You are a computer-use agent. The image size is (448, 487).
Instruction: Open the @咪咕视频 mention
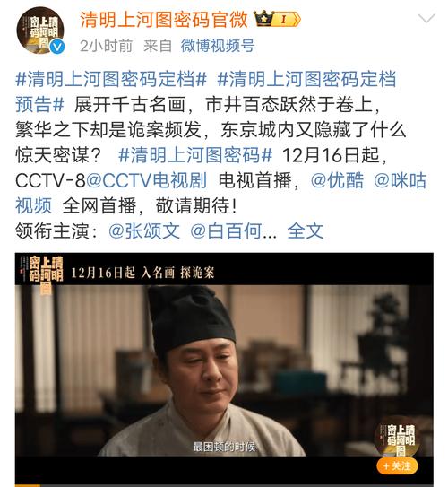coord(221,193)
